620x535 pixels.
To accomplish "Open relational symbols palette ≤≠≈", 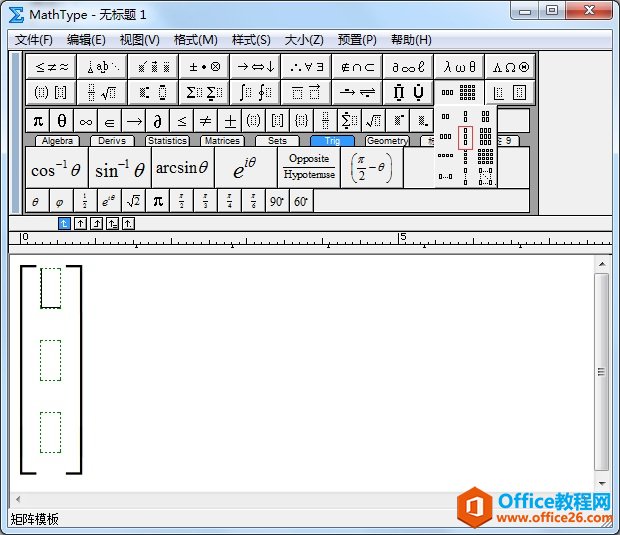I will pyautogui.click(x=51, y=67).
